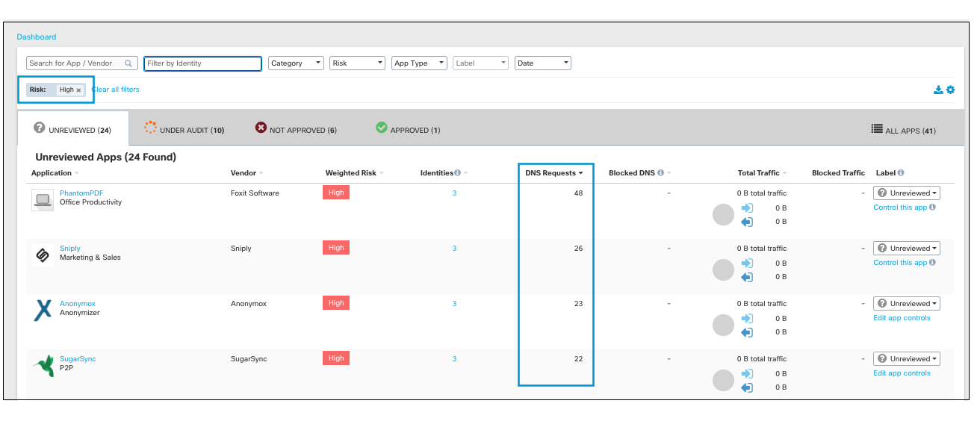Open the Date filter dropdown
This screenshot has width=980, height=430.
[x=543, y=63]
